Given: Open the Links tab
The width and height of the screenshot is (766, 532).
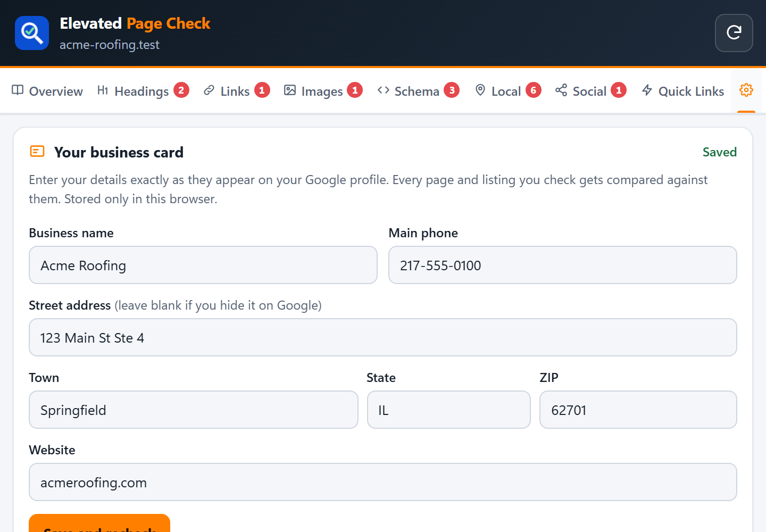Looking at the screenshot, I should pos(237,91).
